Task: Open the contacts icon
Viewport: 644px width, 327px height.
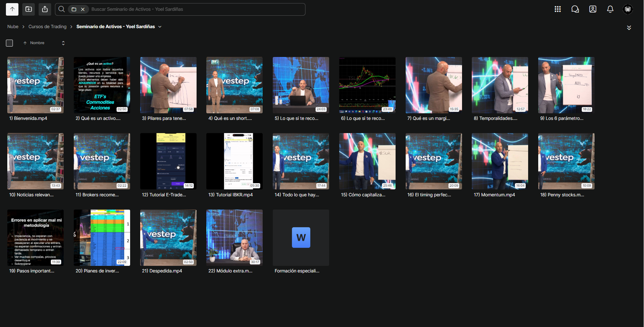Action: tap(593, 9)
